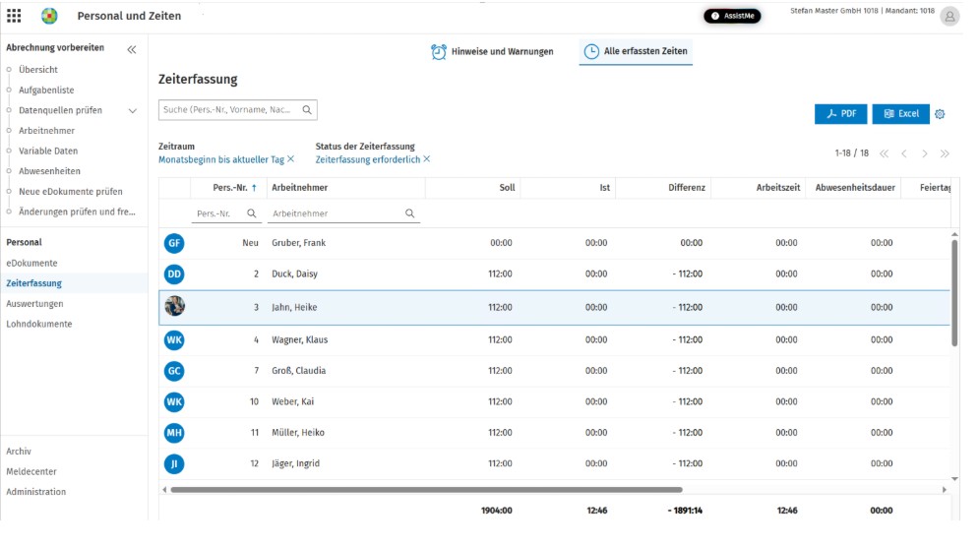Click the horizontal table scrollbar

coord(426,490)
